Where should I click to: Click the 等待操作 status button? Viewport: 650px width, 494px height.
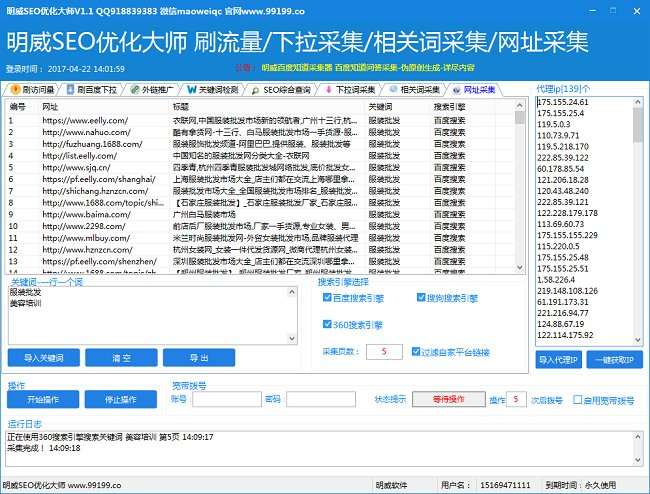point(449,399)
